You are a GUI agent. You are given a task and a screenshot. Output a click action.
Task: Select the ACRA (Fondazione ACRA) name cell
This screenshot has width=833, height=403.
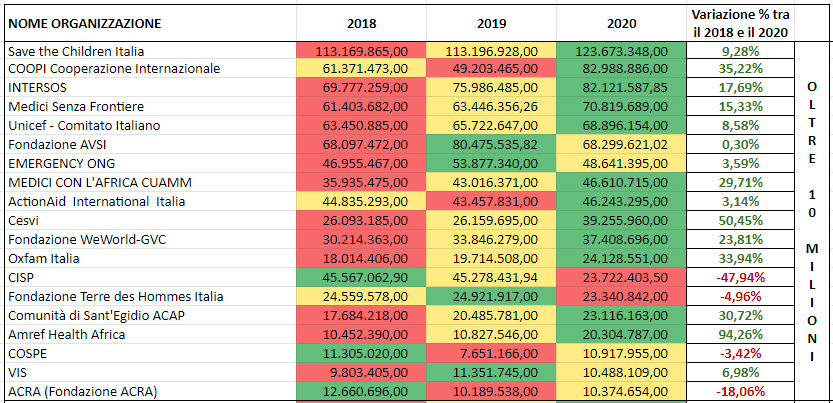click(150, 391)
